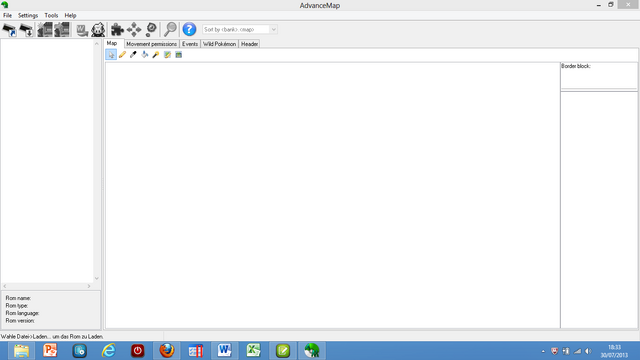The width and height of the screenshot is (640, 360).
Task: Click the green notepad taskbar icon
Action: (283, 351)
